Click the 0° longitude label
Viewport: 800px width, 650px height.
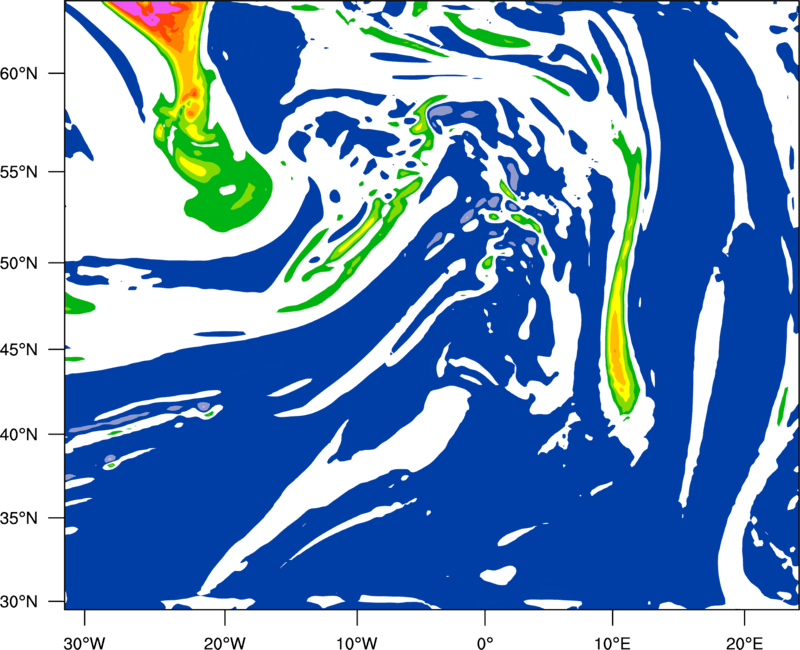[x=485, y=643]
